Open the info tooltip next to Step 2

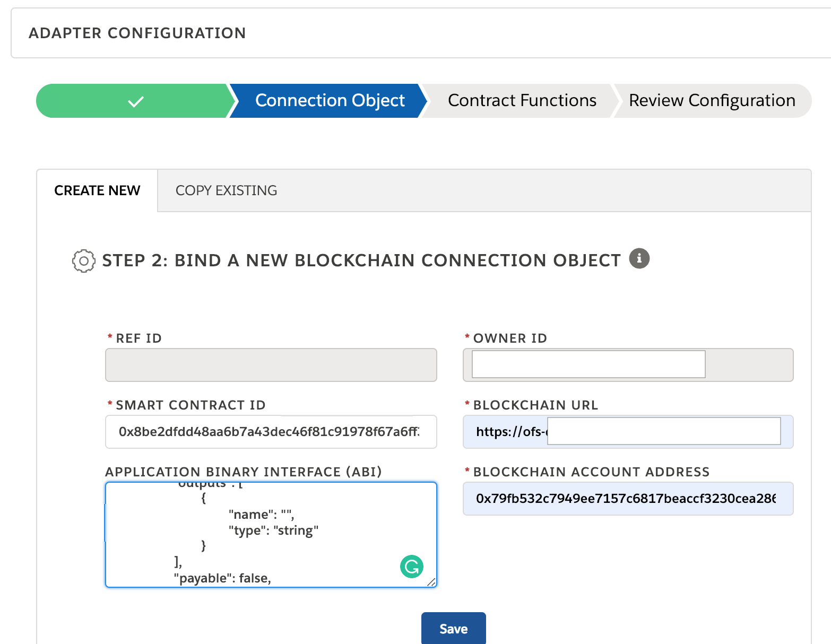639,258
